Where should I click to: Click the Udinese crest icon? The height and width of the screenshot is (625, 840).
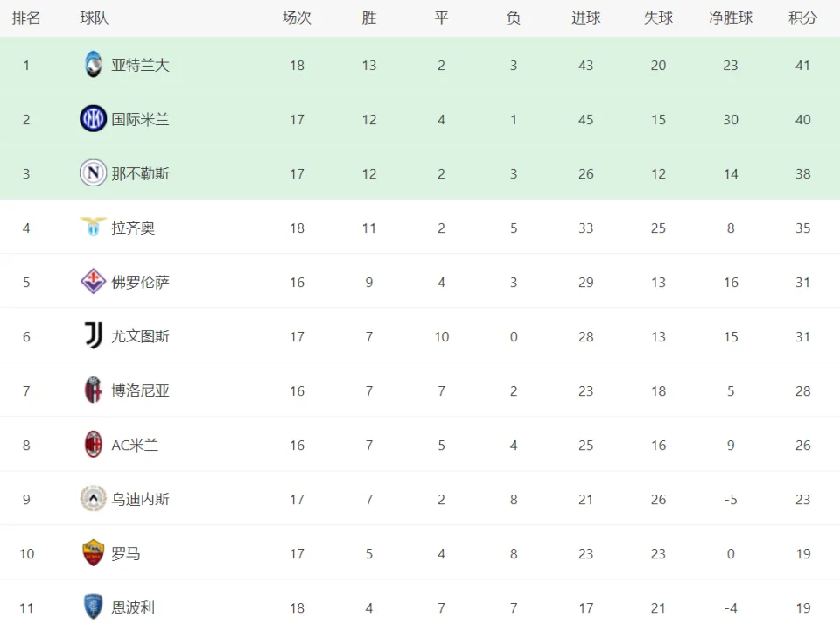pyautogui.click(x=94, y=498)
